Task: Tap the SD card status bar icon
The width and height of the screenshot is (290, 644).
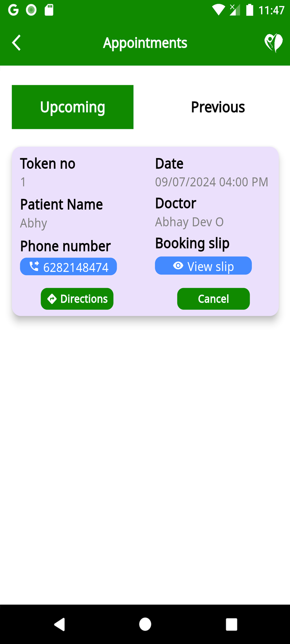Action: pos(49,10)
